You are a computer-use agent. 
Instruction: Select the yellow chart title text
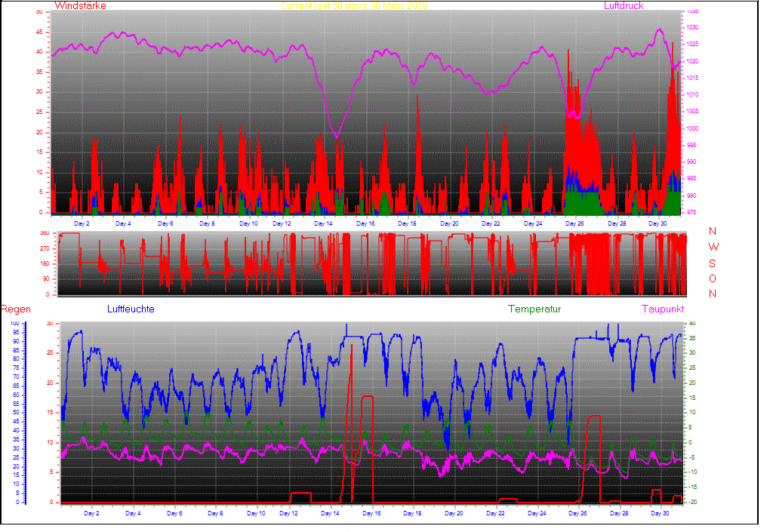[353, 6]
